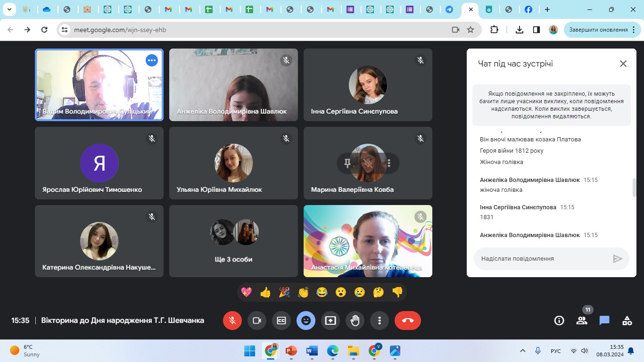Open the Ще 3 особи tile

(x=233, y=241)
